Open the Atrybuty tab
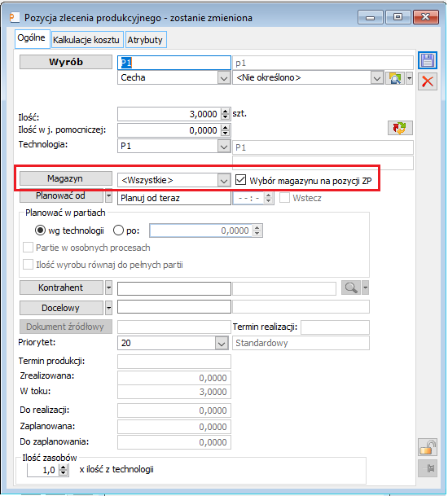 pos(146,40)
